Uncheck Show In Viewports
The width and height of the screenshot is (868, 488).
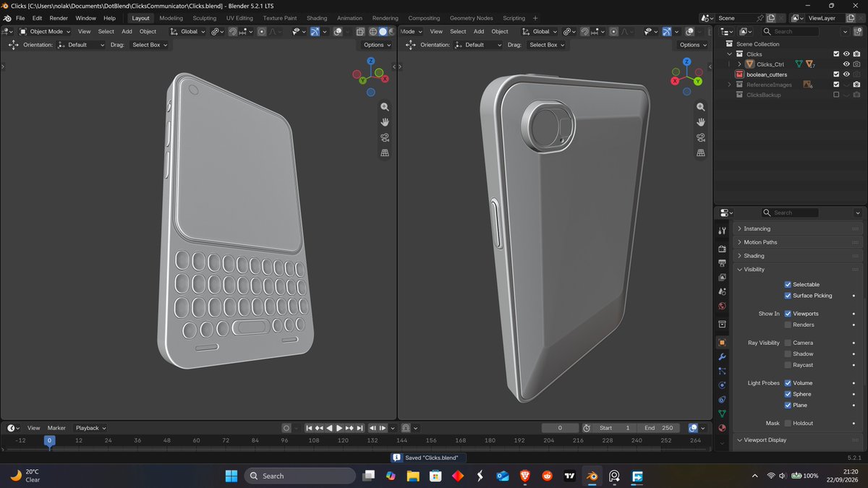(x=788, y=314)
